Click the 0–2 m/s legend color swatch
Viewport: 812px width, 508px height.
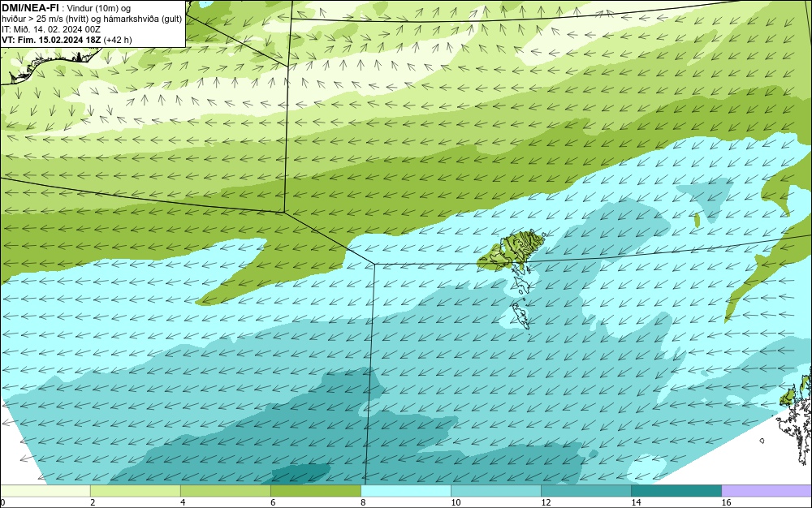[x=45, y=490]
